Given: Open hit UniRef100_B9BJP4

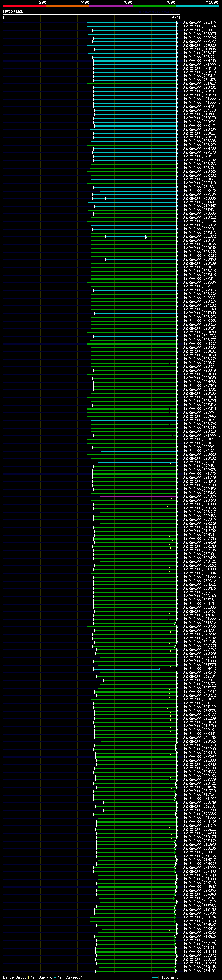Looking at the screenshot, I should [199, 917].
